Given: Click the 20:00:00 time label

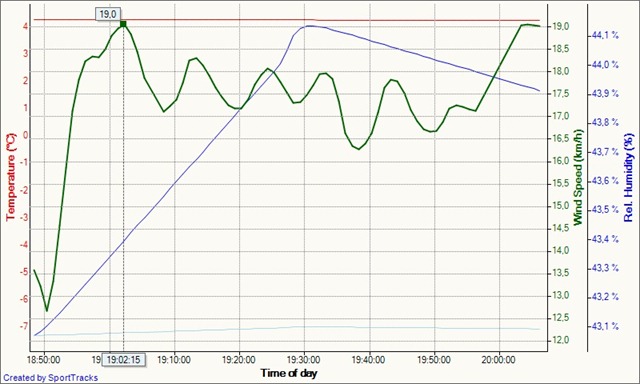Looking at the screenshot, I should click(499, 360).
